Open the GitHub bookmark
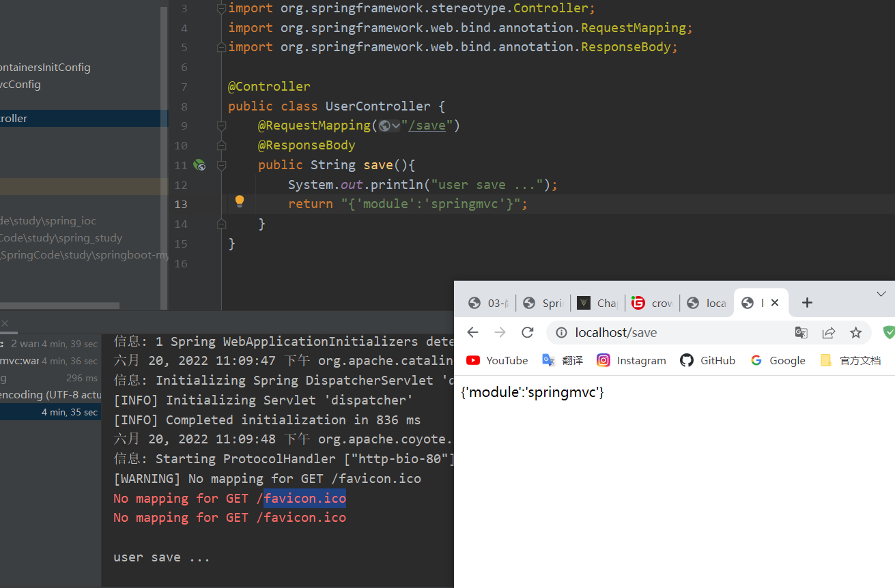The image size is (895, 588). point(708,360)
